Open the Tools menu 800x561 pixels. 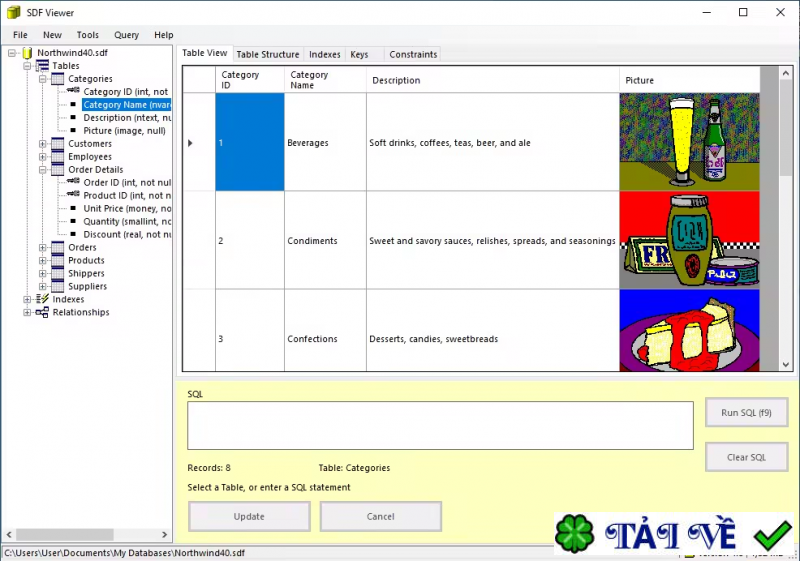(88, 35)
